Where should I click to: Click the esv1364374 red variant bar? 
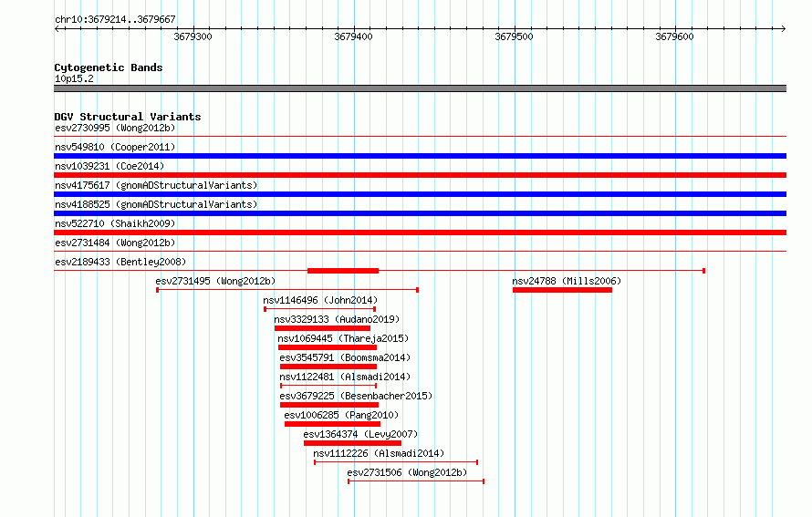point(353,443)
